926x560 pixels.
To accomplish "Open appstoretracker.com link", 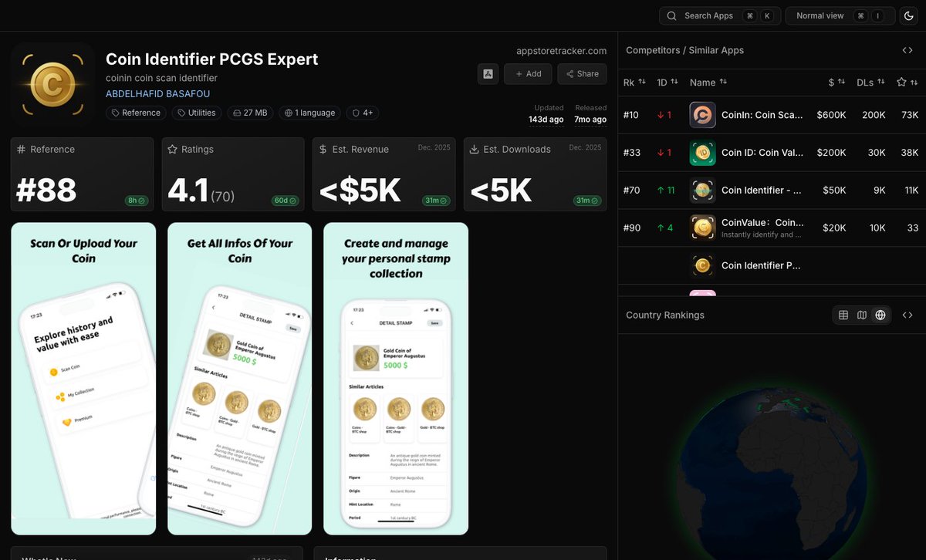I will click(561, 51).
